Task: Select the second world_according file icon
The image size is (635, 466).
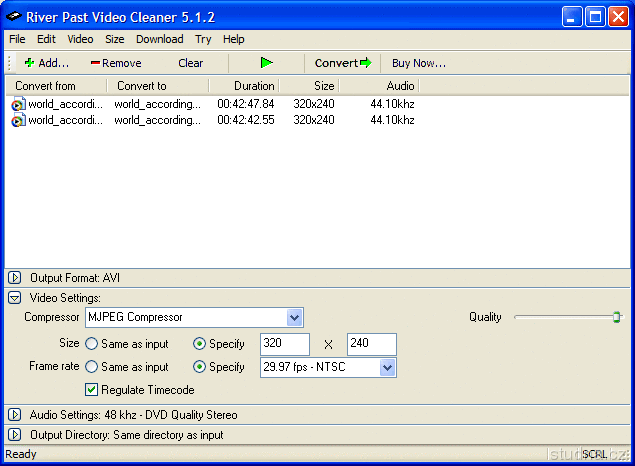Action: (x=18, y=120)
